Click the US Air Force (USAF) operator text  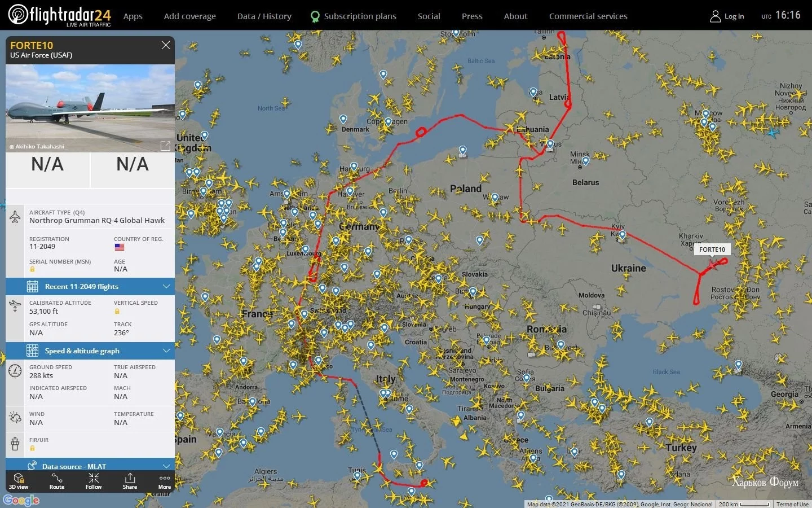point(41,55)
